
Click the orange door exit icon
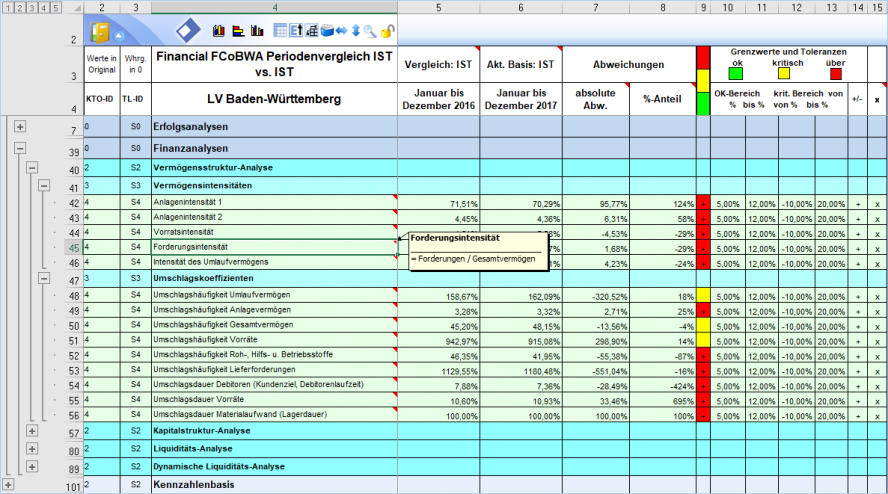point(102,32)
